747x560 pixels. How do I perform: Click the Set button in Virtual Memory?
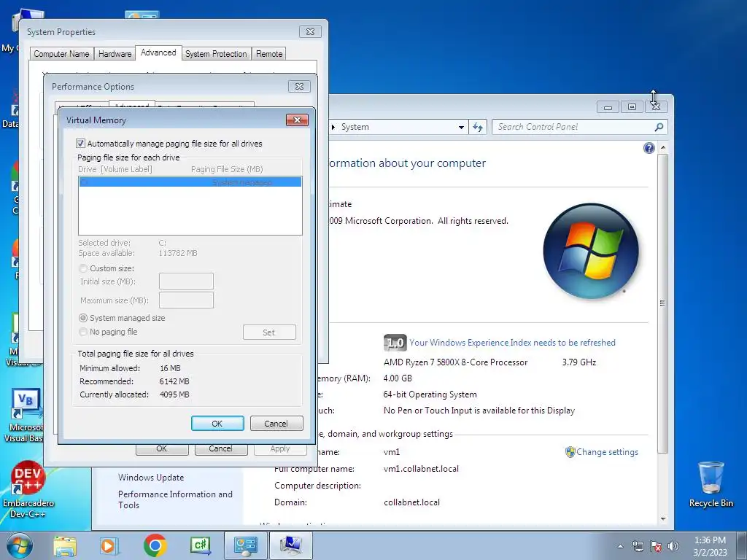[x=269, y=332]
